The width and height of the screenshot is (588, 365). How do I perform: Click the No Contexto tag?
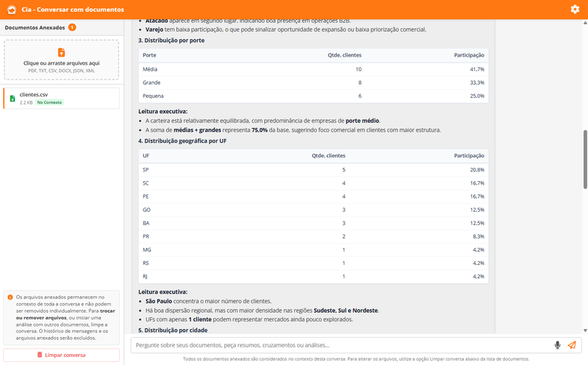pos(49,102)
